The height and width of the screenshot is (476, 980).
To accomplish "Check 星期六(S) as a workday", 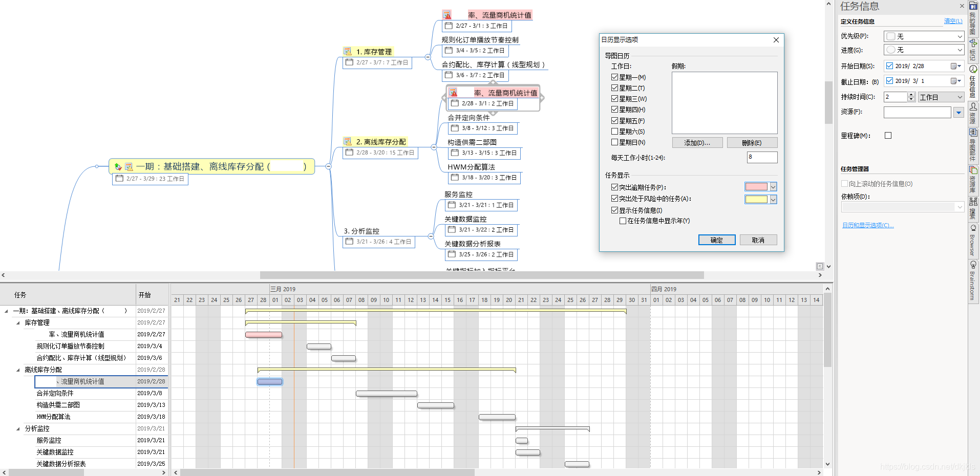I will (x=614, y=131).
